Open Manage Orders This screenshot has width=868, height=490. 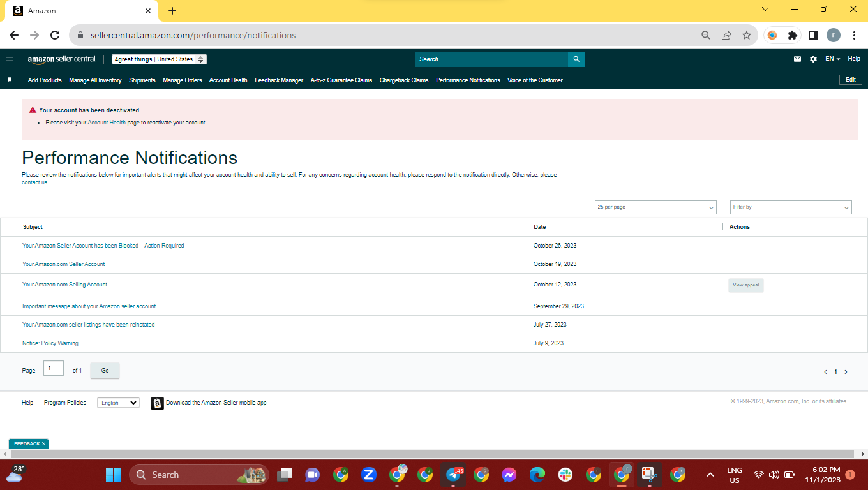tap(183, 80)
